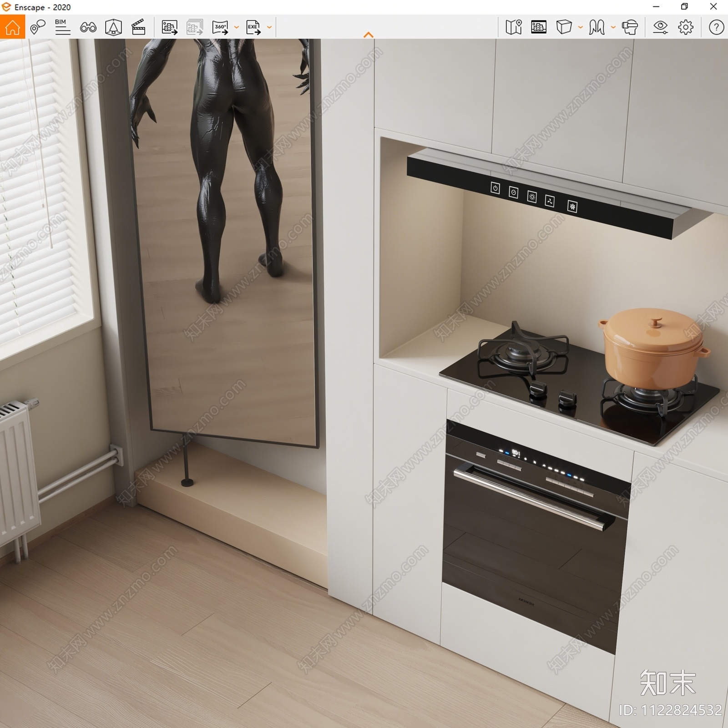Expand the EXE export options
728x728 pixels.
[x=269, y=27]
